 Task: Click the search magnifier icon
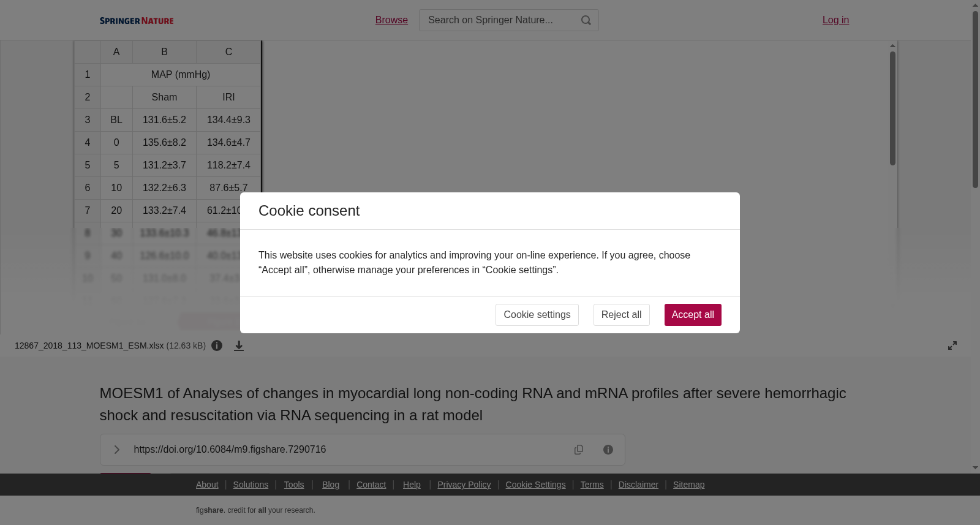click(x=586, y=20)
